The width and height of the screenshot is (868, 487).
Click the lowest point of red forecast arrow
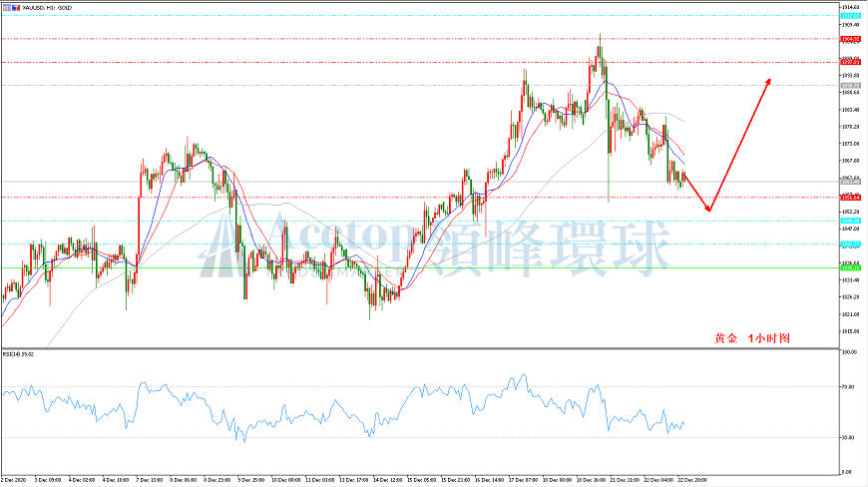pyautogui.click(x=708, y=210)
